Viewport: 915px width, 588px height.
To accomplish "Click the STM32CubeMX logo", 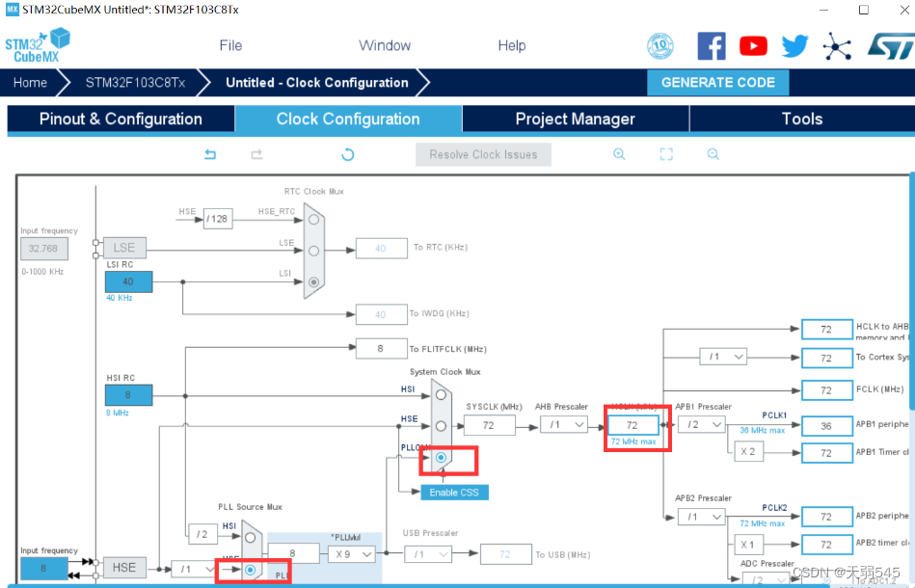I will [x=38, y=46].
